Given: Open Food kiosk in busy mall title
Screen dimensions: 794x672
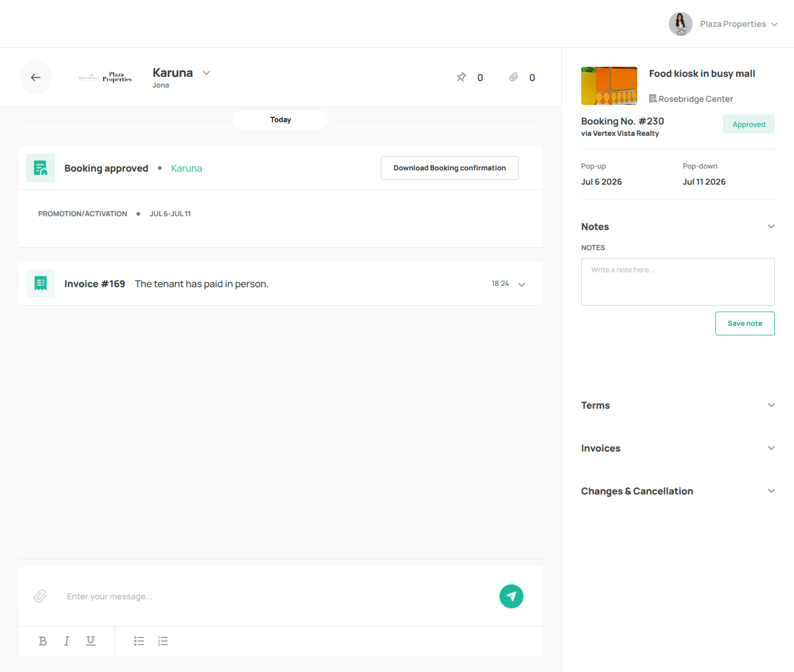Looking at the screenshot, I should [x=702, y=74].
